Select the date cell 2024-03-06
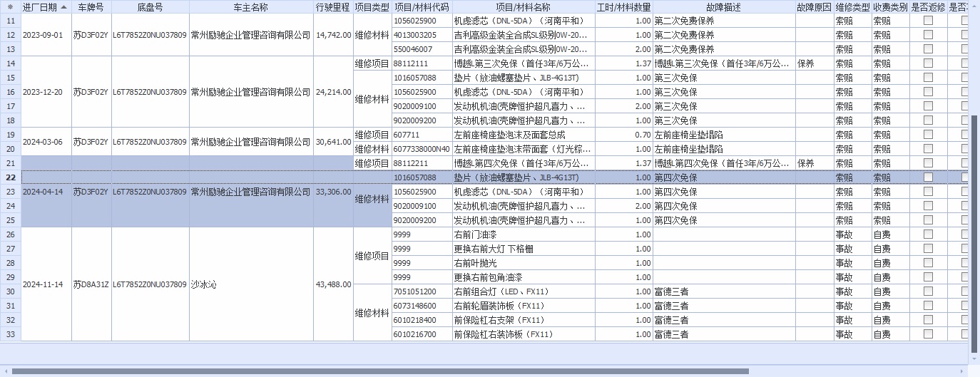Screen dimensions: 980x377 pos(43,142)
